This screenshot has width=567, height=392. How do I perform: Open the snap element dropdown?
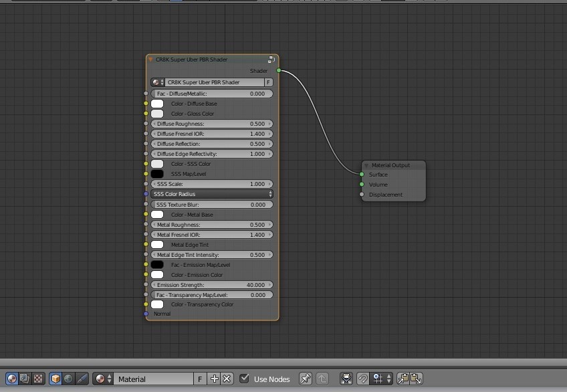[380, 379]
